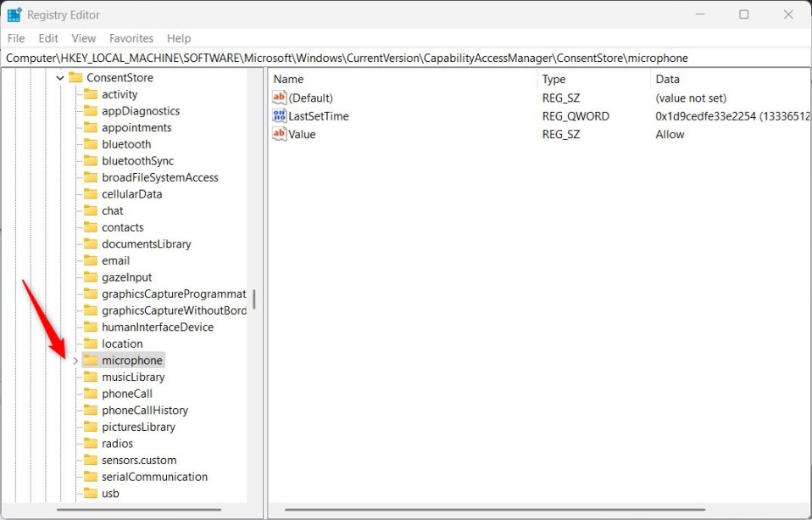The height and width of the screenshot is (520, 812).
Task: Minimize the Registry Editor window
Action: [x=700, y=14]
